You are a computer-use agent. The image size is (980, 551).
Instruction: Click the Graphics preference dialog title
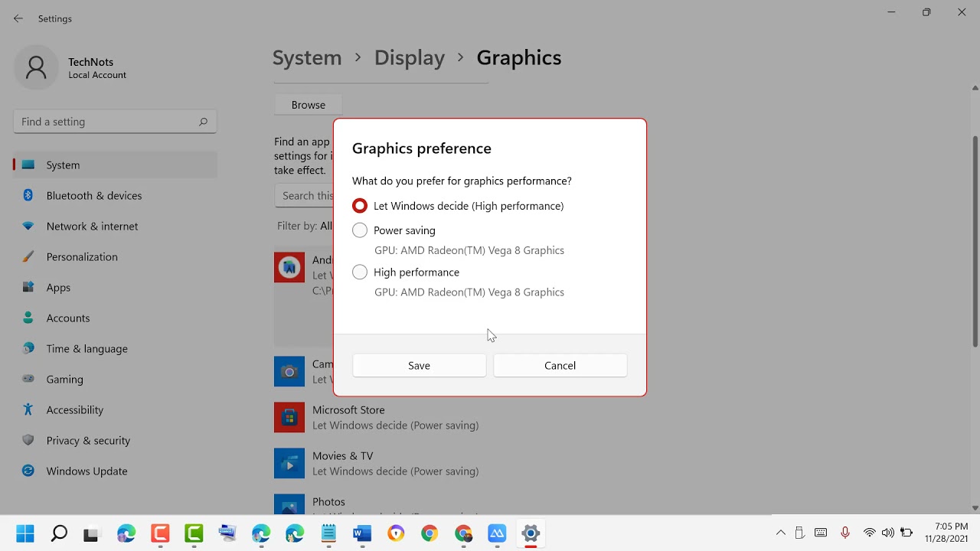pyautogui.click(x=422, y=148)
